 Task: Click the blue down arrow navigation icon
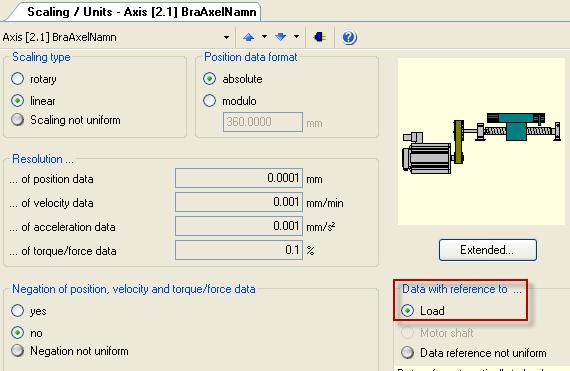[x=281, y=37]
